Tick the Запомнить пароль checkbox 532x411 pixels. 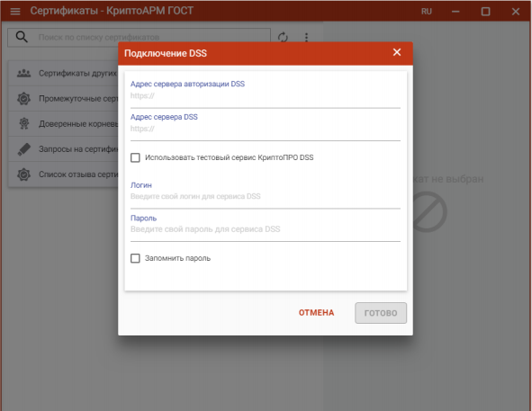point(135,258)
